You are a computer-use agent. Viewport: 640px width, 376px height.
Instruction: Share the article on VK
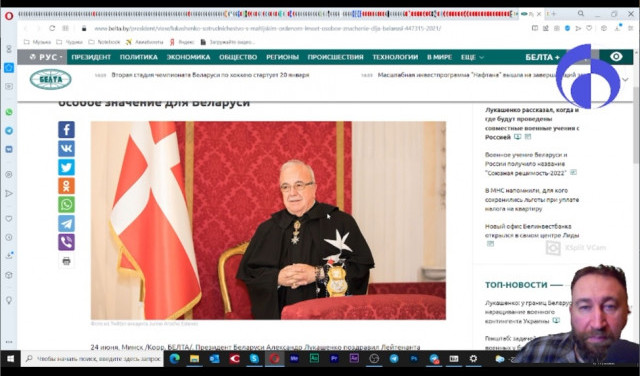pos(66,149)
